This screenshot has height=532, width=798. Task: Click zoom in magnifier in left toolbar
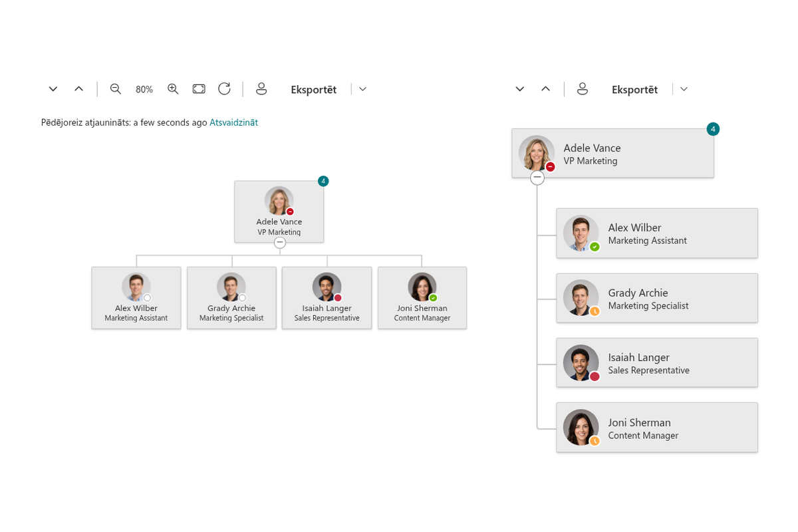173,89
